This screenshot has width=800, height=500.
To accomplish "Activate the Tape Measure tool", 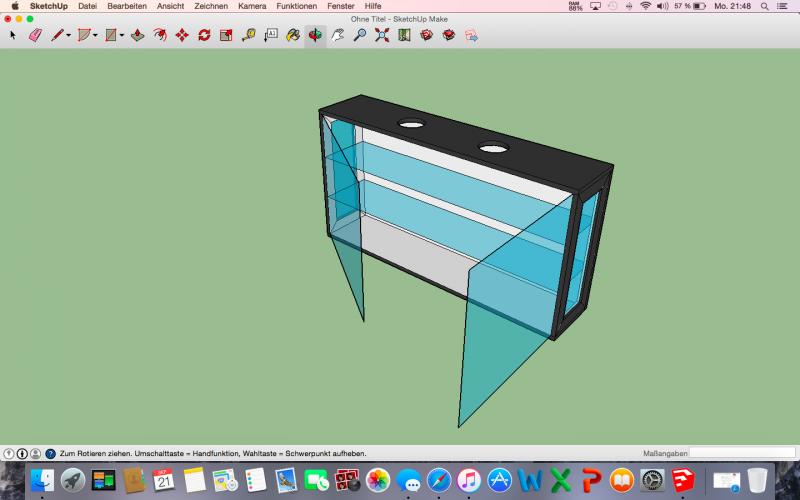I will (248, 35).
